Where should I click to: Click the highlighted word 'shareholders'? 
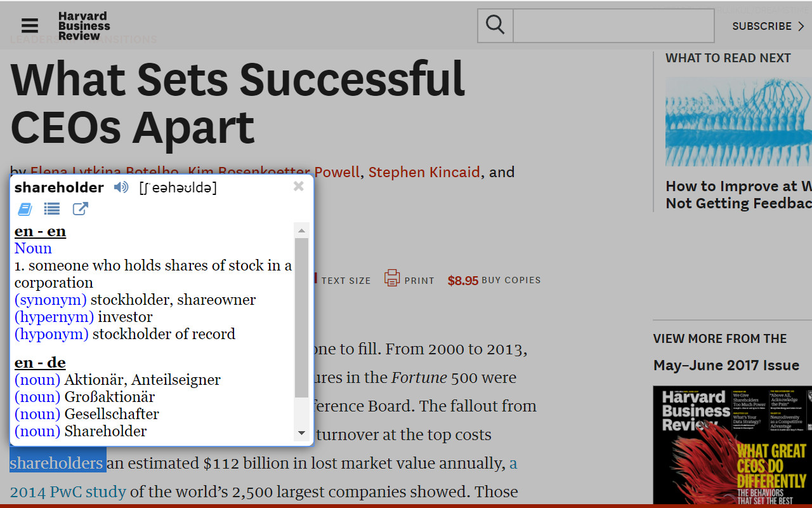[x=58, y=463]
